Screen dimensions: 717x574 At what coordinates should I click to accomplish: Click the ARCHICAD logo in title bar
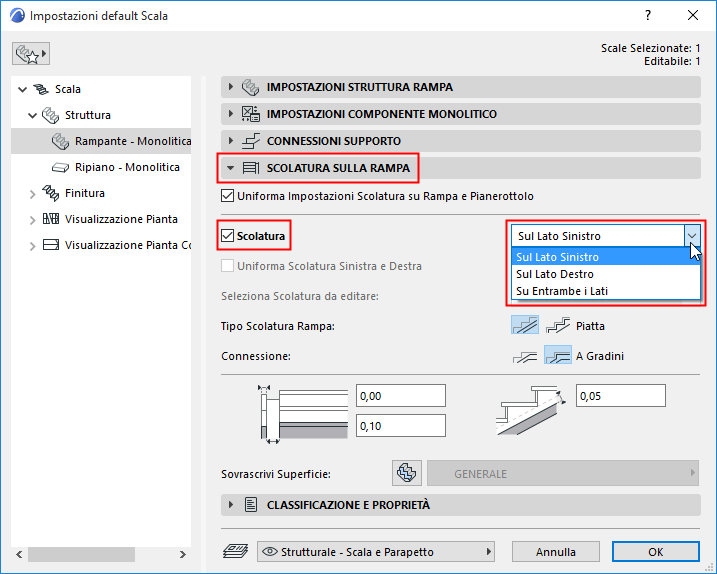pos(17,16)
